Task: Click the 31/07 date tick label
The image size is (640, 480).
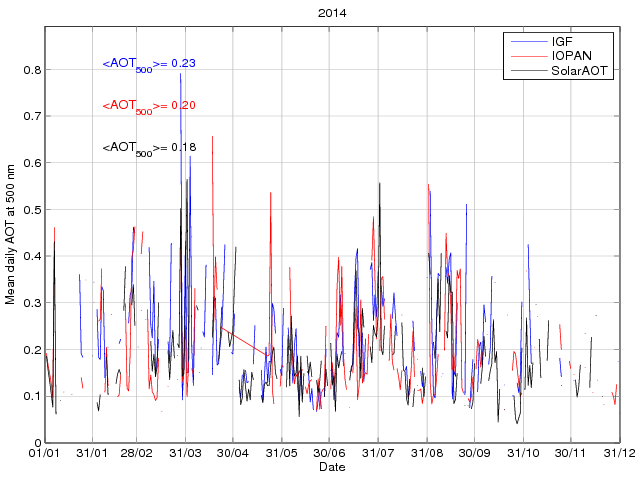Action: click(380, 453)
